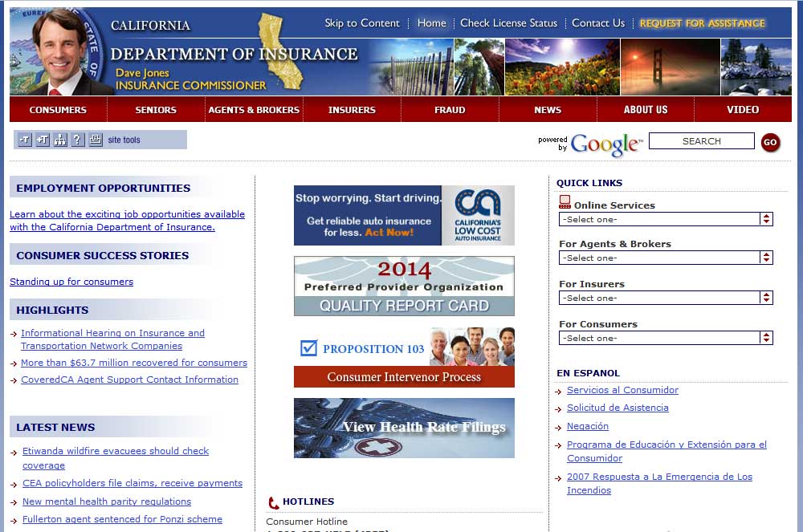Read the Etiwanda wildfire evacuees news link
The height and width of the screenshot is (532, 803).
pyautogui.click(x=116, y=458)
